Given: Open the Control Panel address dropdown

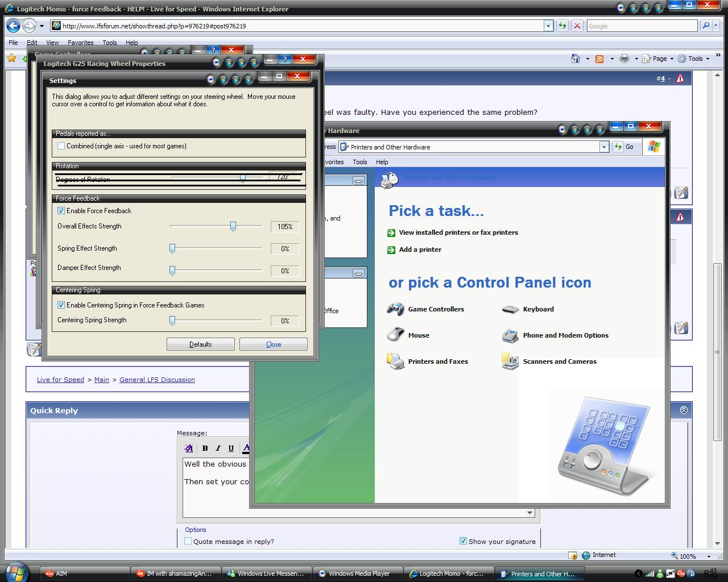Looking at the screenshot, I should (604, 147).
